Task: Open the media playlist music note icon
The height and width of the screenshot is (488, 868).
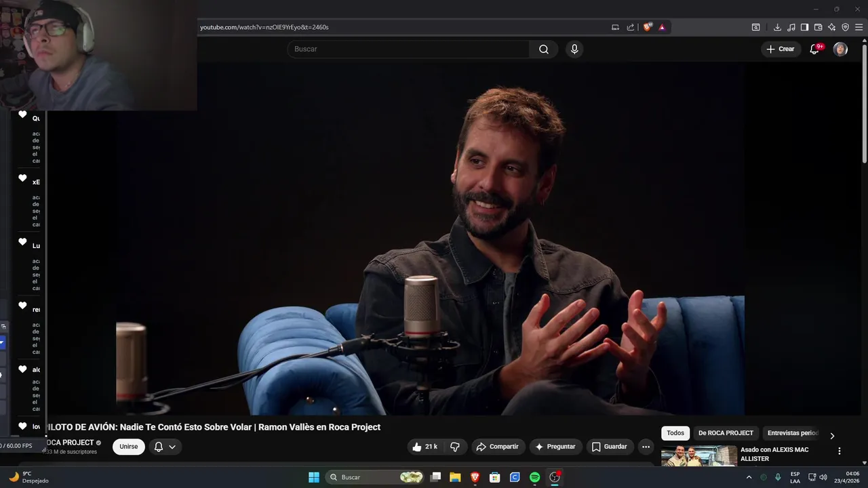Action: [791, 27]
